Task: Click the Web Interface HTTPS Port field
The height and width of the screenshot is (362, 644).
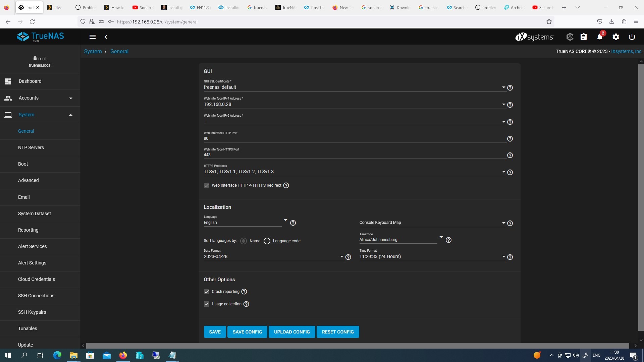Action: pos(355,155)
